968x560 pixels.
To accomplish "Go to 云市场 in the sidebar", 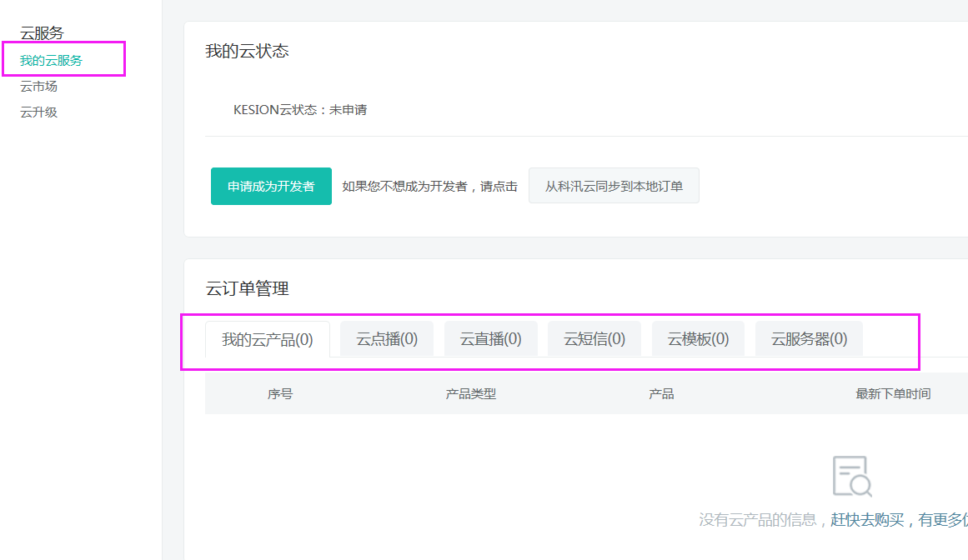I will tap(39, 87).
